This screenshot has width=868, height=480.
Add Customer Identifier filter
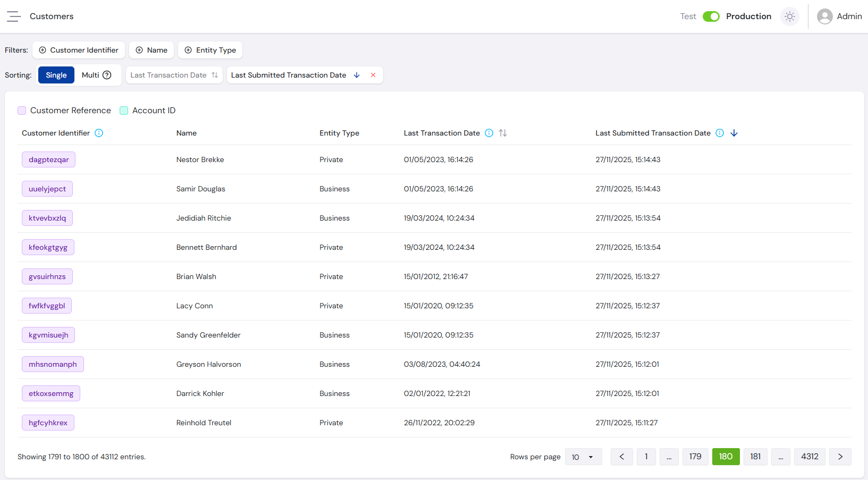click(x=79, y=50)
